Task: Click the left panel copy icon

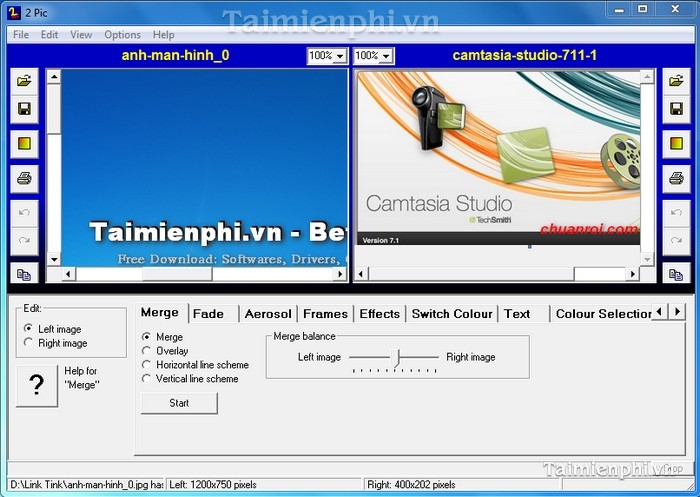Action: pyautogui.click(x=24, y=274)
